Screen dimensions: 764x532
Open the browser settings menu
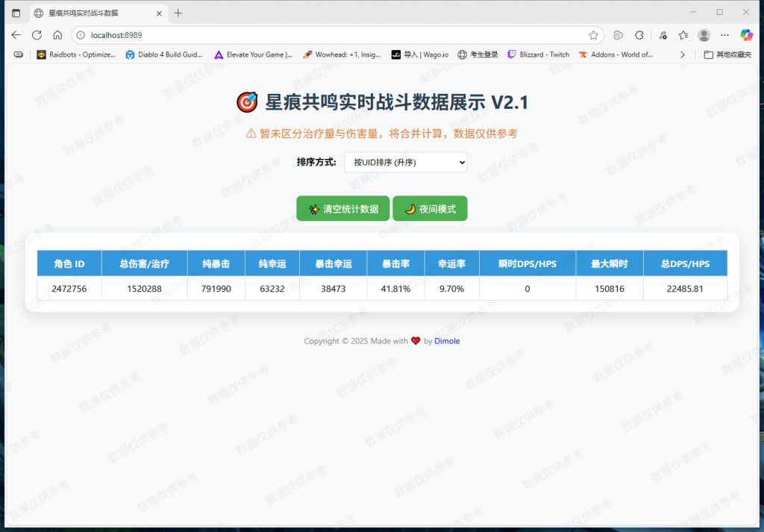[725, 34]
